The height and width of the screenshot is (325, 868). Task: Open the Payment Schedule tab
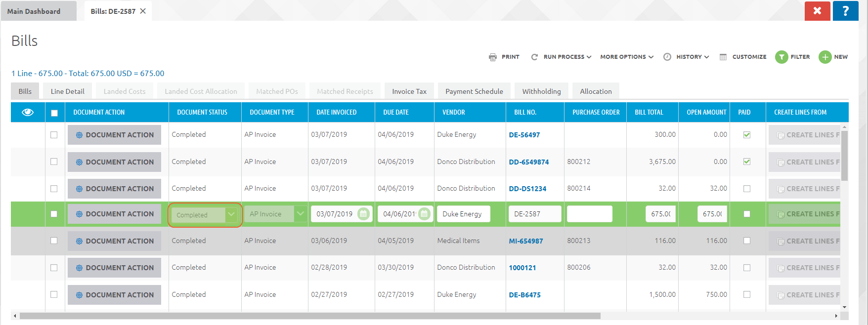click(x=474, y=91)
